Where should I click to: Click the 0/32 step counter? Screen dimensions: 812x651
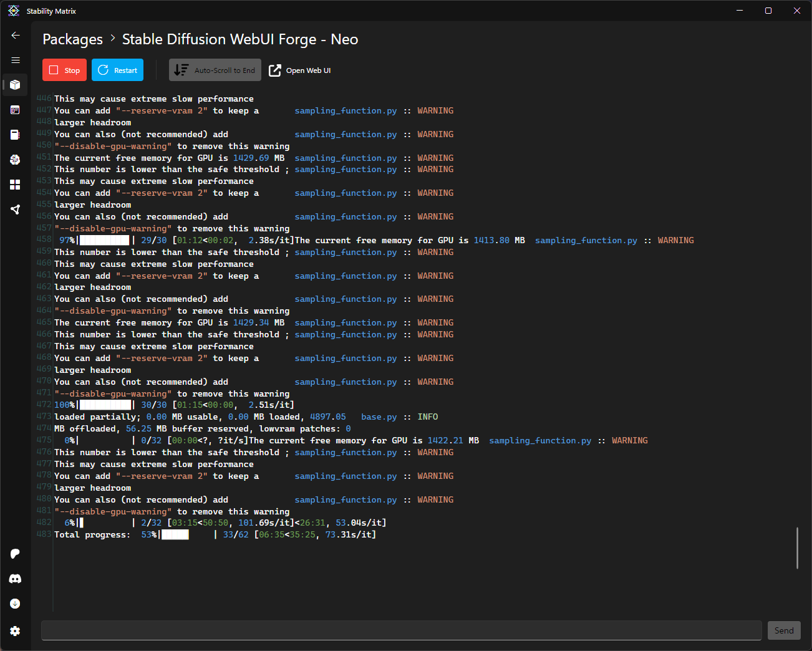pos(152,440)
